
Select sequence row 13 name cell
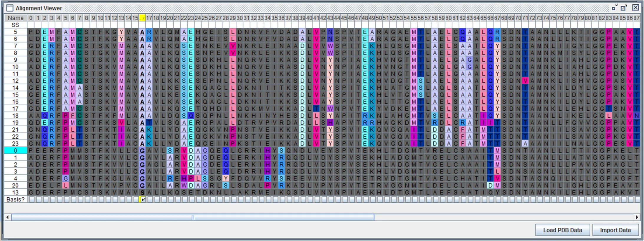point(16,193)
